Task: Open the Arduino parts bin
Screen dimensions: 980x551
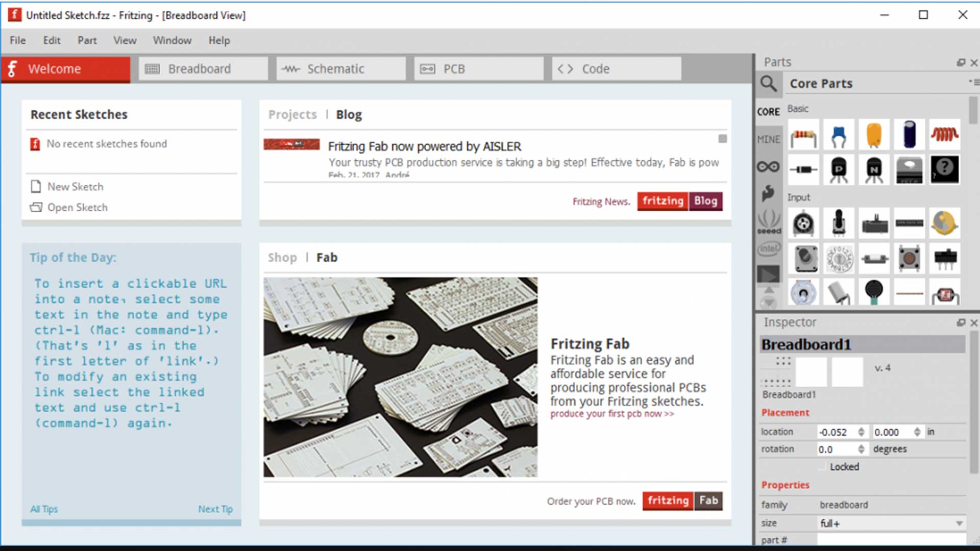Action: [768, 166]
